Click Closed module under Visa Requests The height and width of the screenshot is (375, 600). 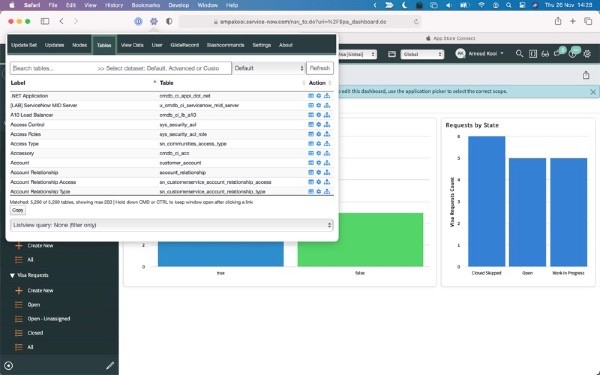click(x=35, y=333)
